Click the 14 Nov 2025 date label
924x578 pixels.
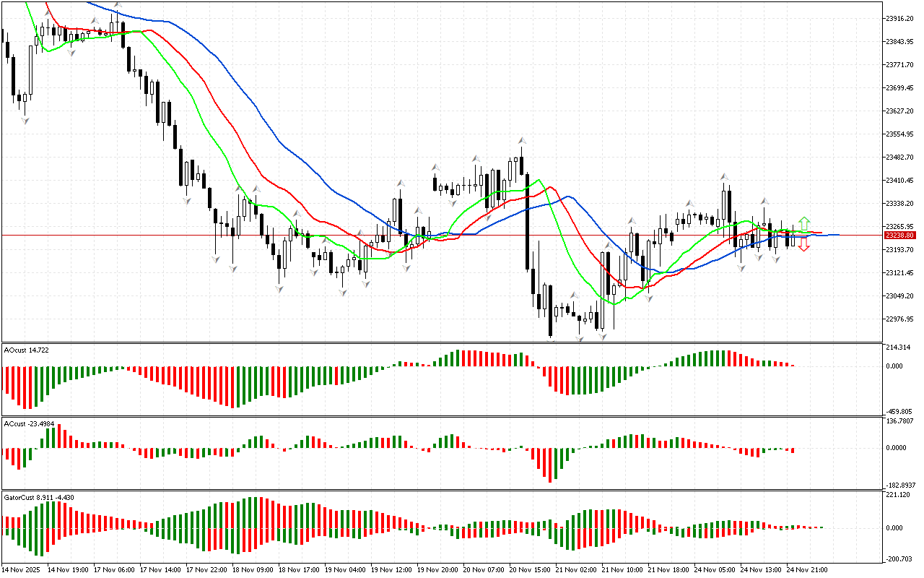[x=22, y=570]
